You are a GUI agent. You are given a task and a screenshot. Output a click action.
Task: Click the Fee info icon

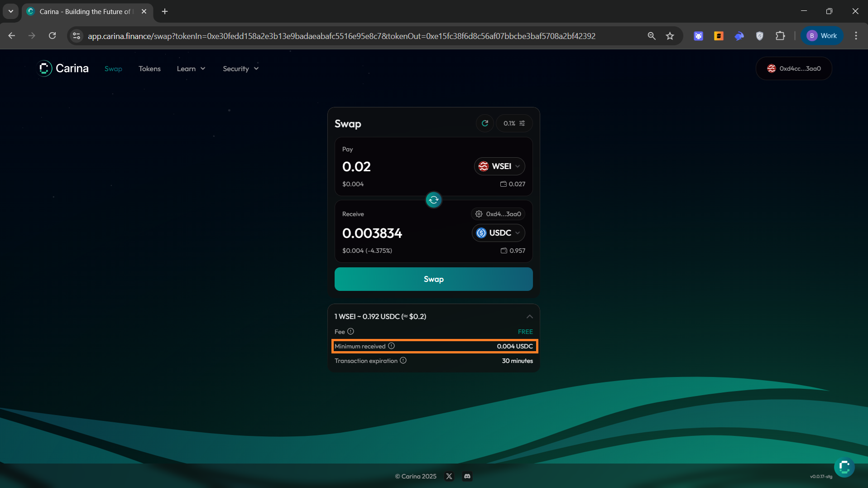coord(350,332)
